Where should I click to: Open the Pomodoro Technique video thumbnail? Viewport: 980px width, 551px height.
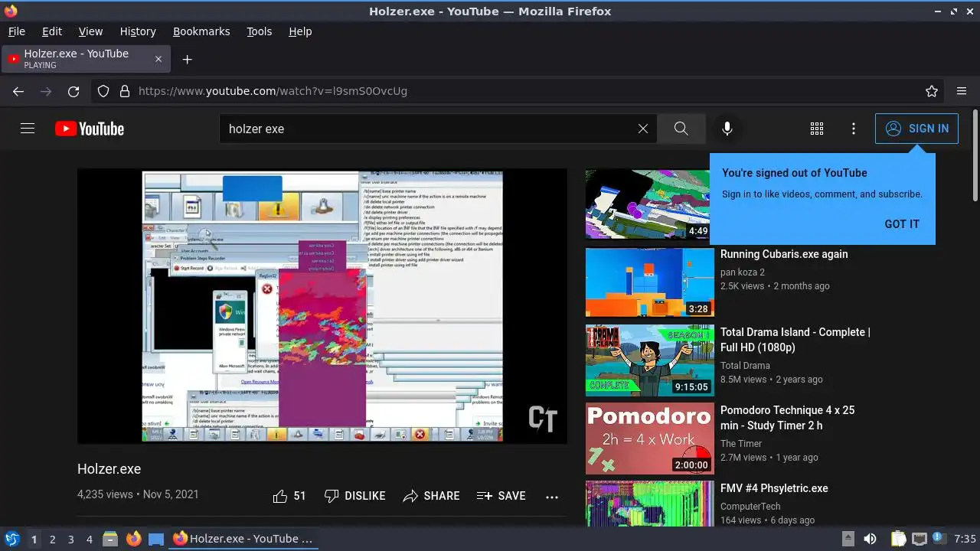coord(650,439)
